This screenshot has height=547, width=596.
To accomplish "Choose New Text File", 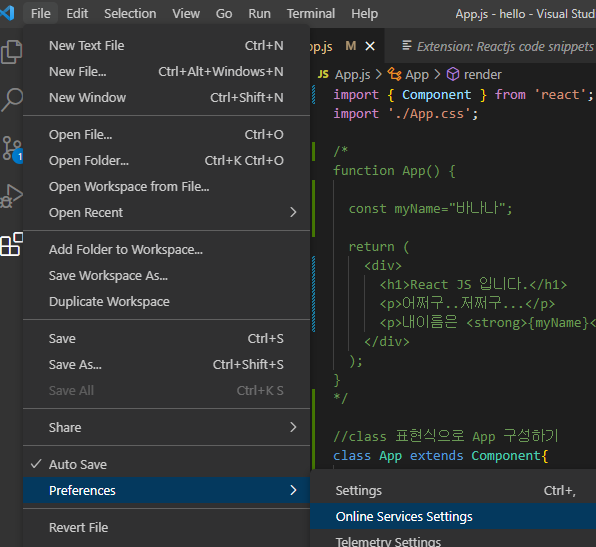I will (166, 46).
